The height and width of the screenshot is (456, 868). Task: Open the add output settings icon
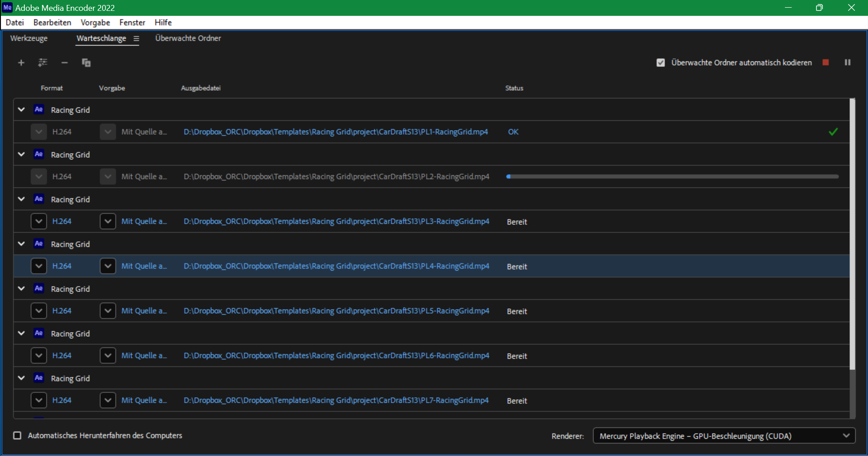[x=42, y=63]
